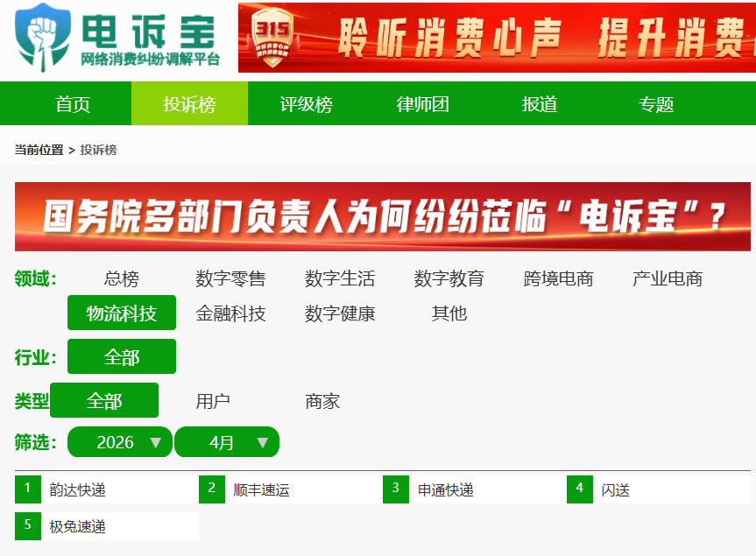
Task: Select the 数字零售 field filter
Action: pyautogui.click(x=230, y=278)
